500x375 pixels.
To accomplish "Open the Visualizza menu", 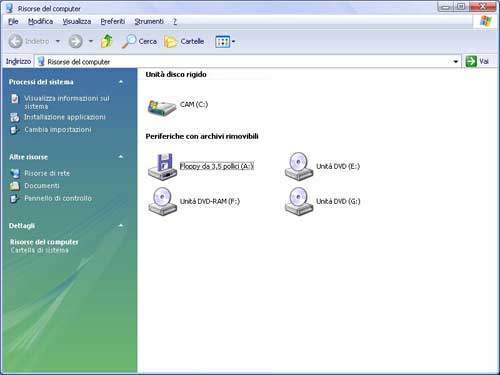I will tap(77, 22).
